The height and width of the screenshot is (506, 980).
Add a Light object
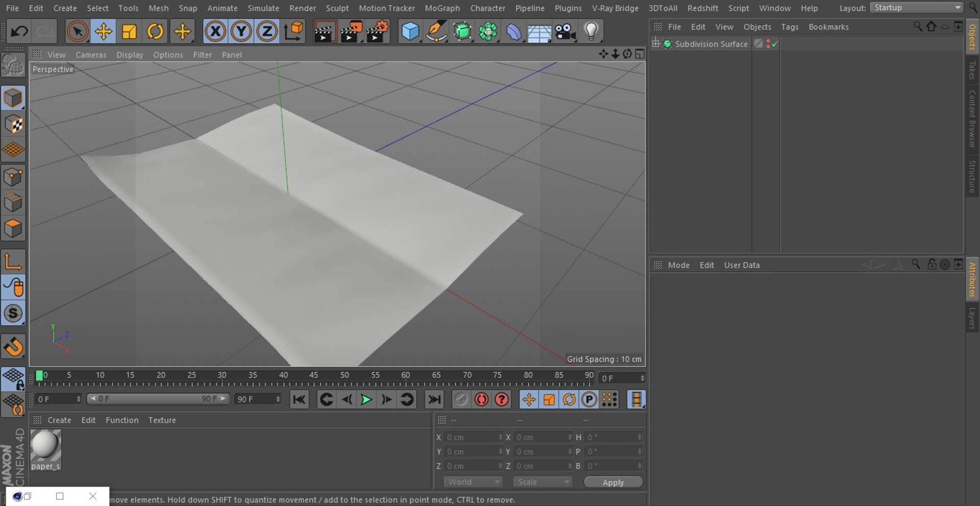pos(591,32)
